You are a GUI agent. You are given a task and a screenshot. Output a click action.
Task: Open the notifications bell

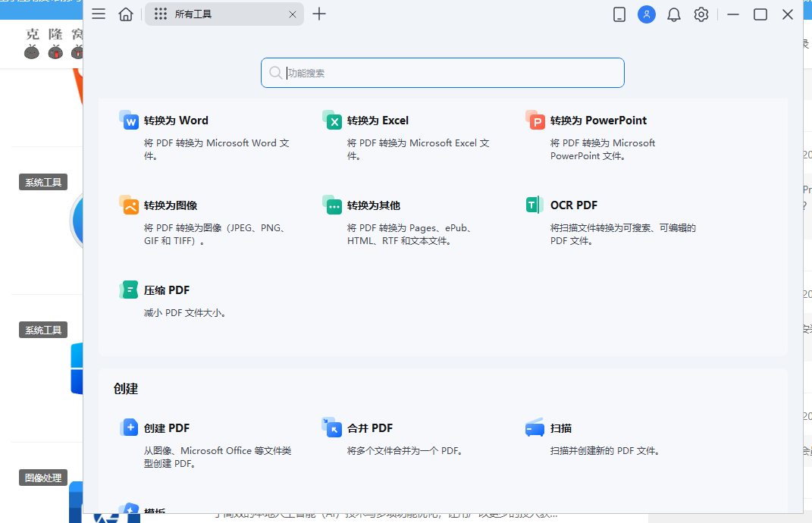[x=674, y=14]
